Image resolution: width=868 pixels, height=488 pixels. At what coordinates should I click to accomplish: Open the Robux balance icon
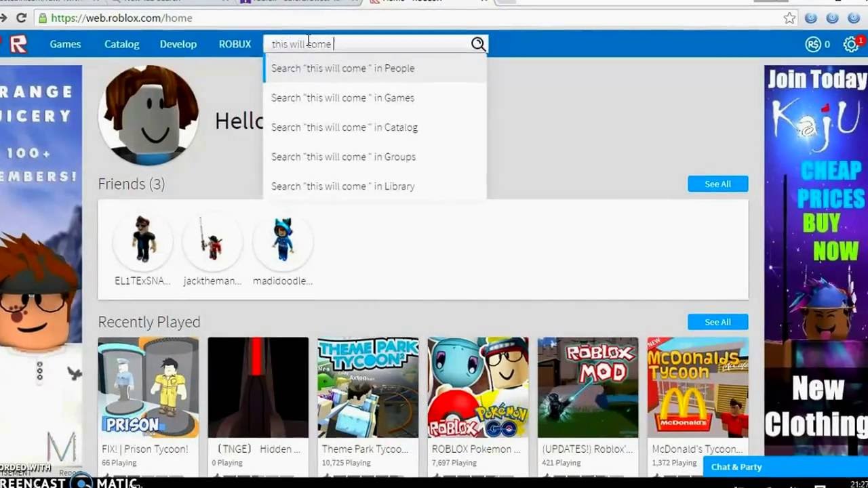(x=813, y=45)
